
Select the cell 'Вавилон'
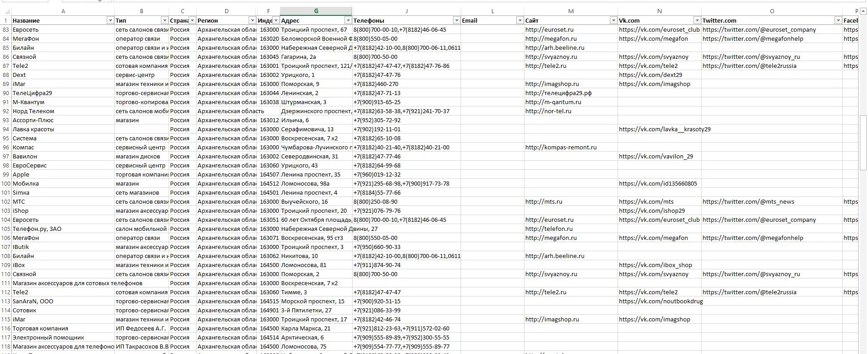pos(63,156)
